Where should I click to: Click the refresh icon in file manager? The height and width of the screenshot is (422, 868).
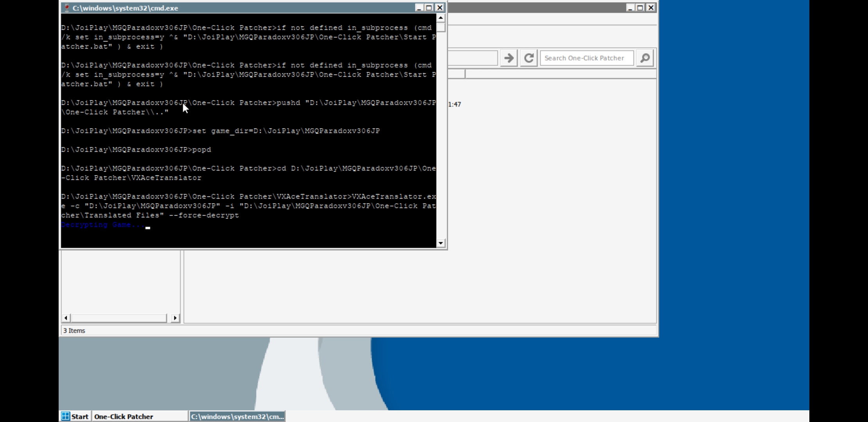pyautogui.click(x=529, y=58)
